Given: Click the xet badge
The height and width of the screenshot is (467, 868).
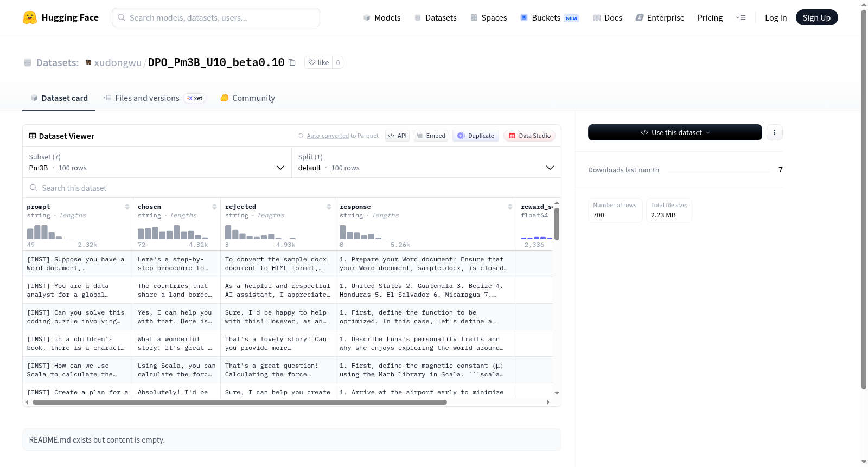Looking at the screenshot, I should 195,98.
